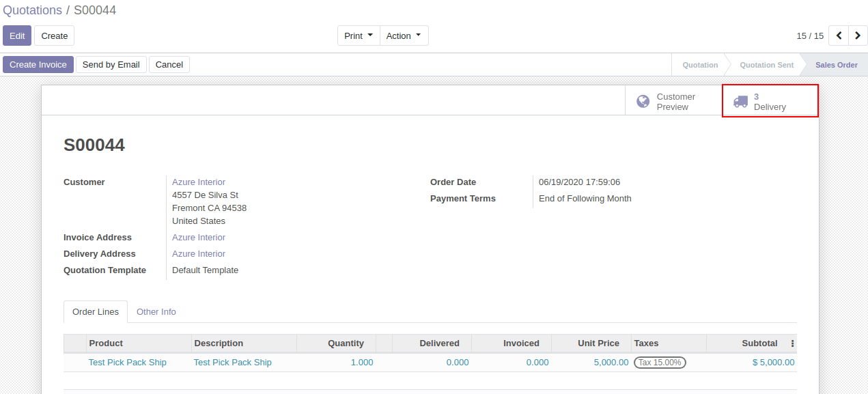Click pager text 15 / 15
The image size is (868, 394).
click(x=810, y=36)
